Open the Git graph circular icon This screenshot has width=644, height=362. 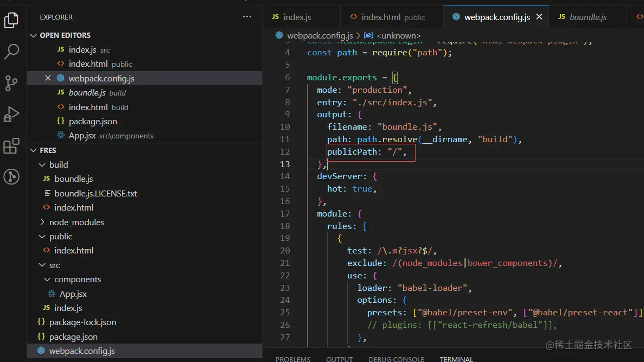pyautogui.click(x=11, y=177)
